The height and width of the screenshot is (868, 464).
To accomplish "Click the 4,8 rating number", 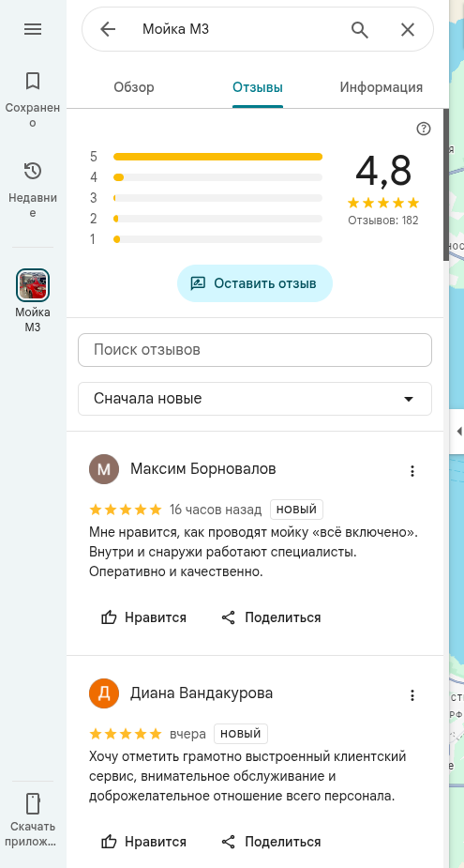I will (383, 171).
